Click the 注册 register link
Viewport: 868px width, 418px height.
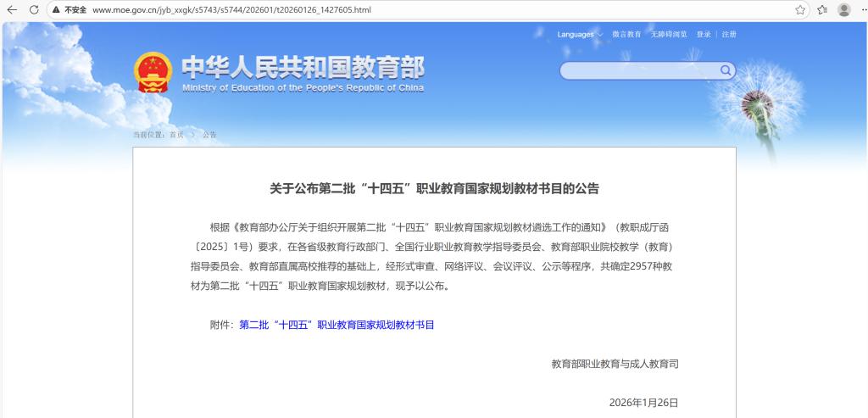(x=729, y=35)
